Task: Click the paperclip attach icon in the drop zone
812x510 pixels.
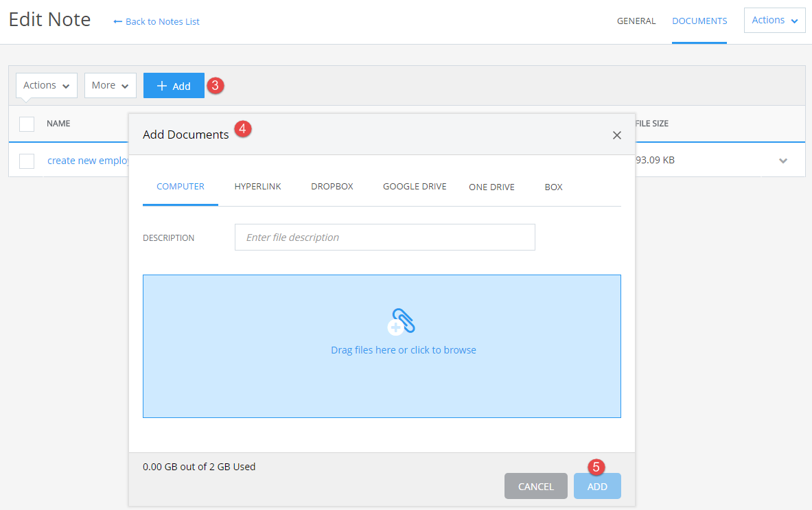Action: 402,321
